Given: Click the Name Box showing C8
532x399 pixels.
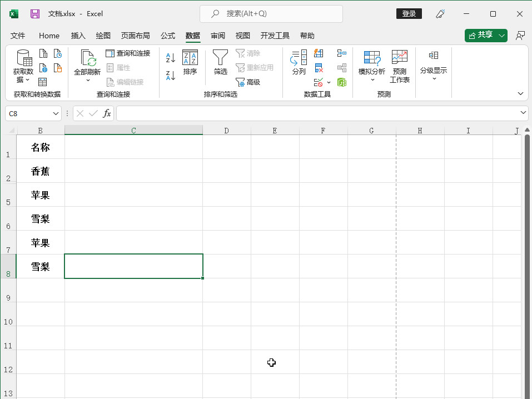Looking at the screenshot, I should [29, 114].
